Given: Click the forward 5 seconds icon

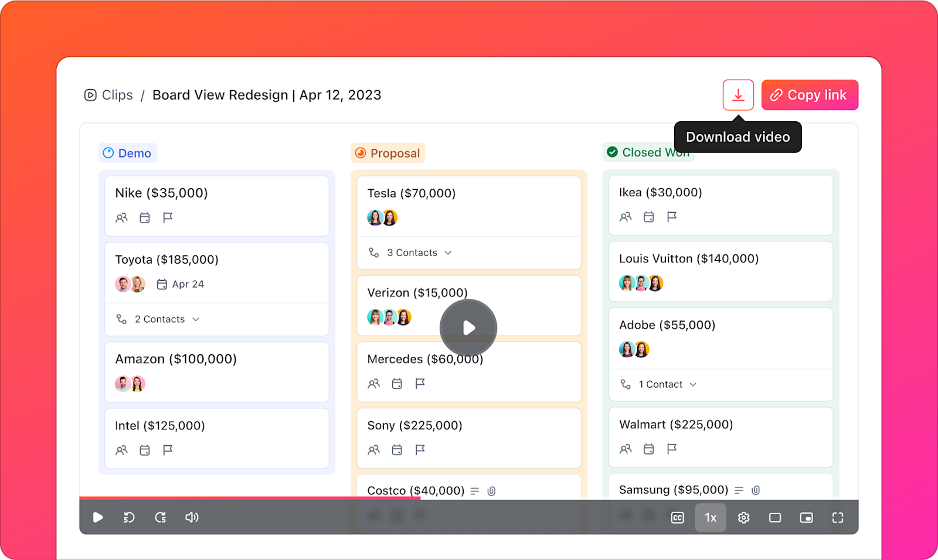Looking at the screenshot, I should click(x=160, y=517).
